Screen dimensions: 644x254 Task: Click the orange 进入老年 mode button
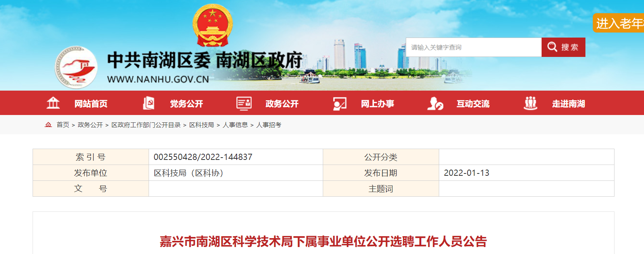(618, 23)
